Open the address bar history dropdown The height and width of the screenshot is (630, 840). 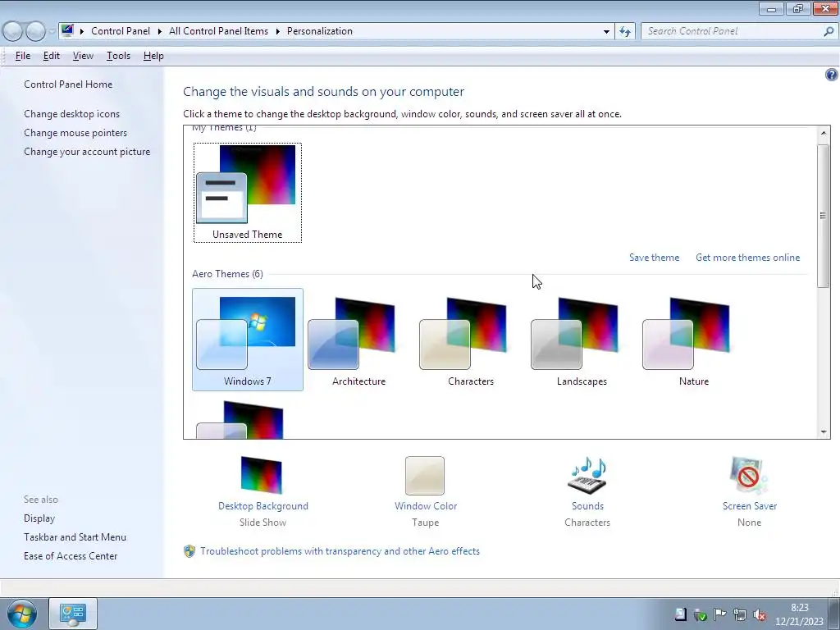[606, 31]
